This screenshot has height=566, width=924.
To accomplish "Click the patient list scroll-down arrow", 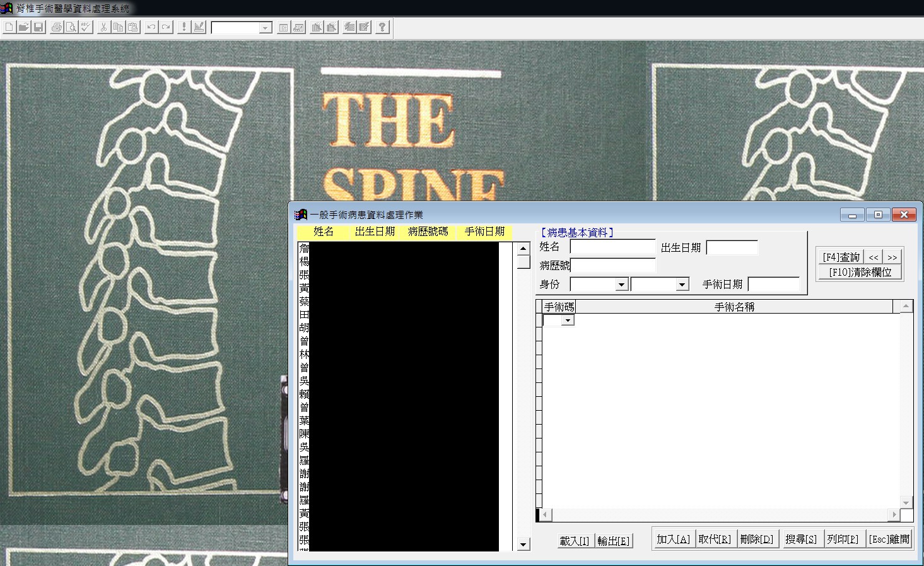I will pos(523,544).
